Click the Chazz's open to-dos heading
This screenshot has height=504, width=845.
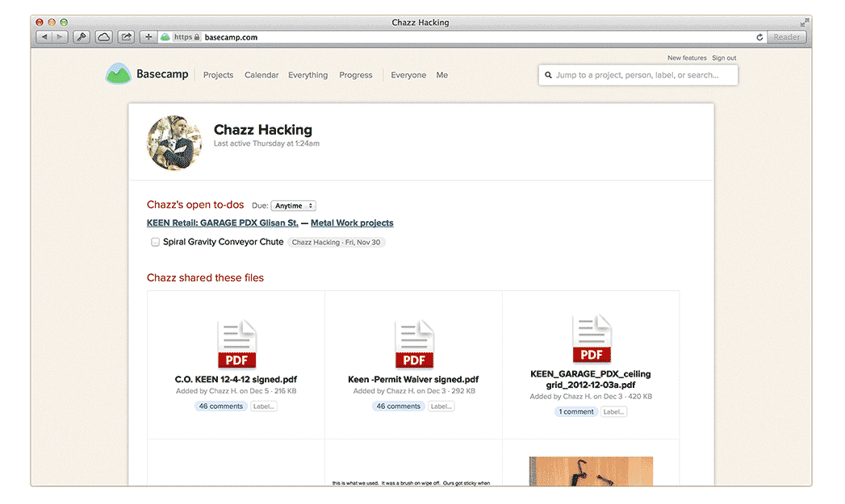195,205
